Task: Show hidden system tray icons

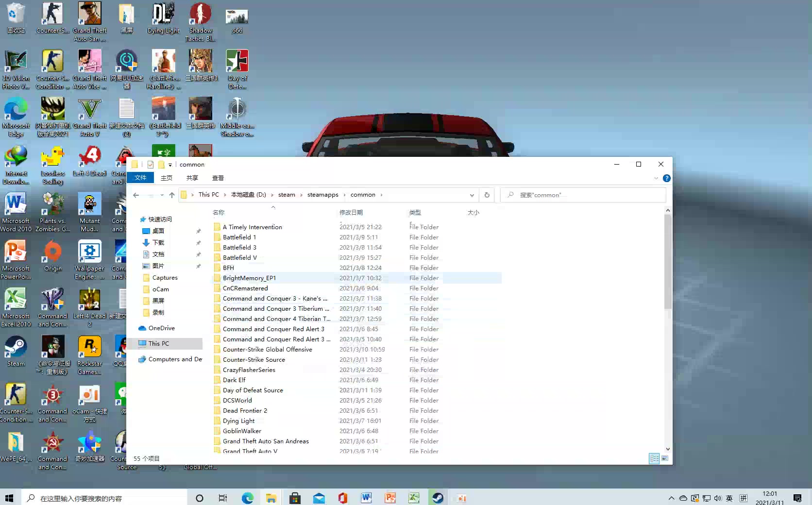Action: [671, 498]
